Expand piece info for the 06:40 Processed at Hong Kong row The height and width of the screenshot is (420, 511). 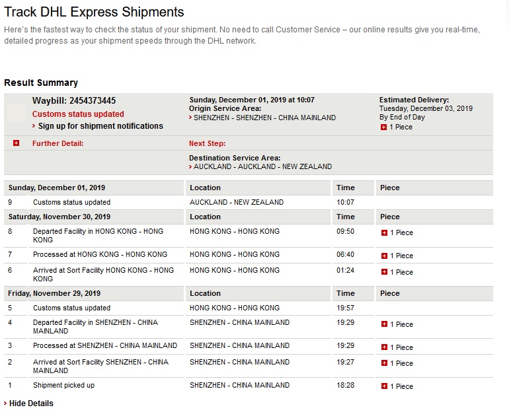click(x=384, y=256)
